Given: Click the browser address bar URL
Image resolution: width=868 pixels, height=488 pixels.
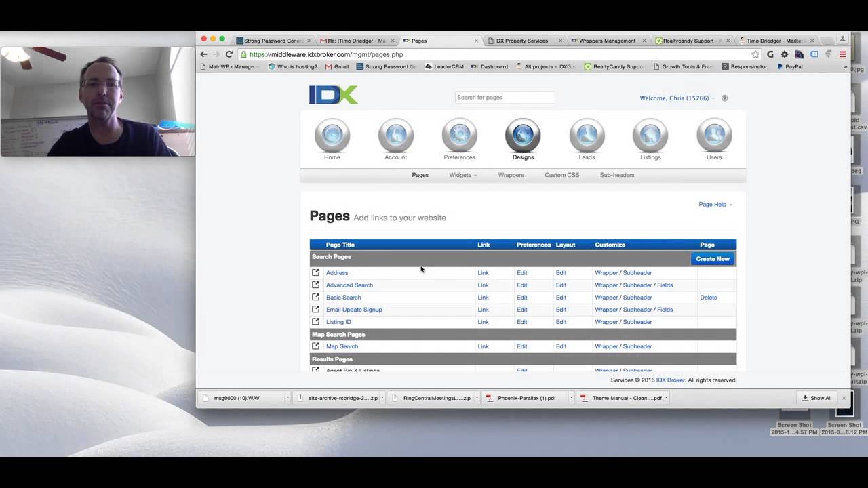Looking at the screenshot, I should [326, 54].
